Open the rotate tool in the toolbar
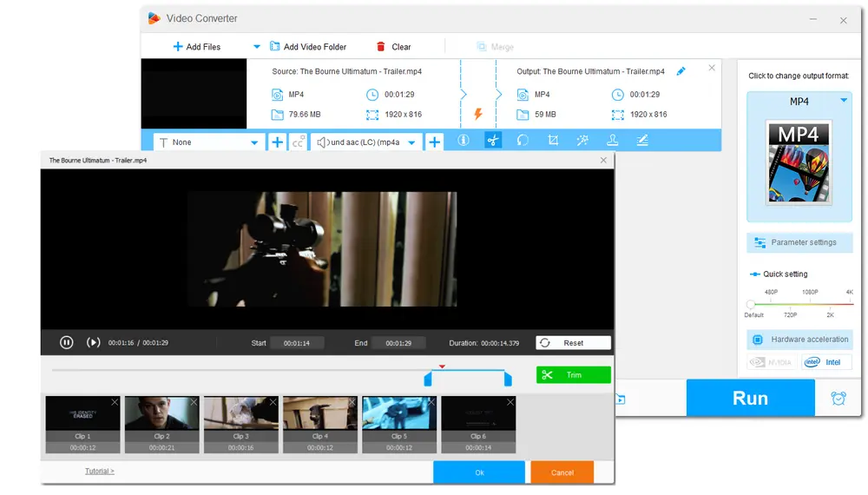 point(523,141)
